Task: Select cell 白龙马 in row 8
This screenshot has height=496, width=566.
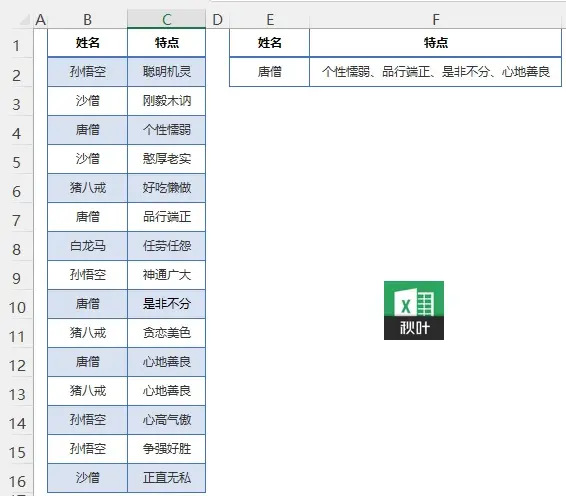Action: (x=87, y=246)
